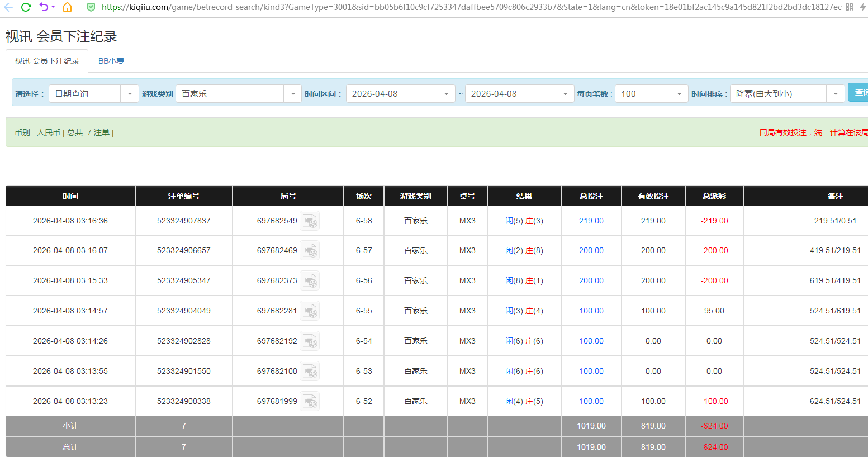
Task: Click the blue 查询 search button
Action: click(859, 92)
